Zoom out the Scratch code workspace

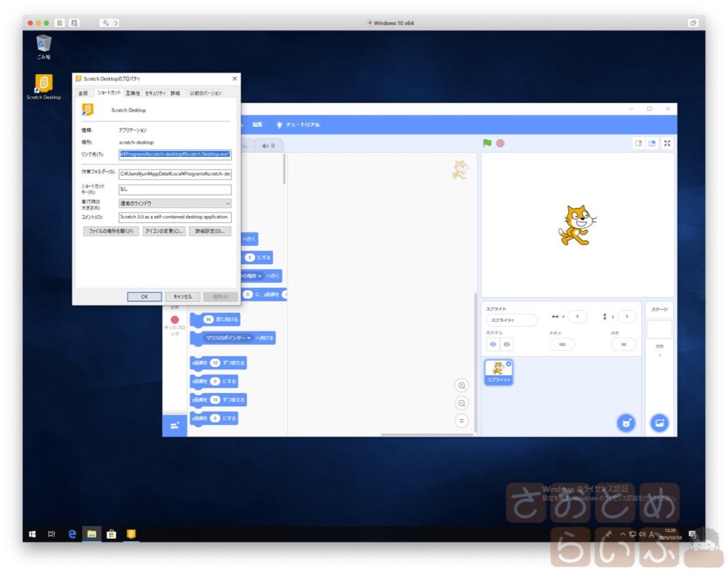click(461, 403)
